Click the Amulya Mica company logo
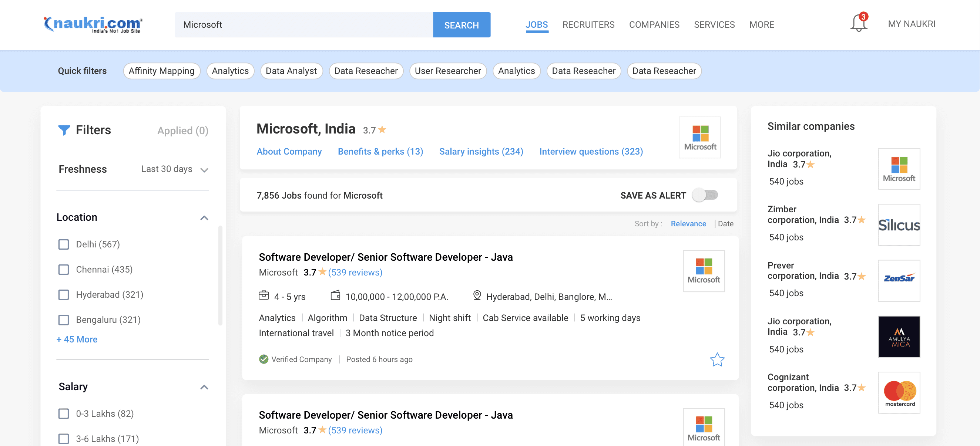 pyautogui.click(x=899, y=337)
